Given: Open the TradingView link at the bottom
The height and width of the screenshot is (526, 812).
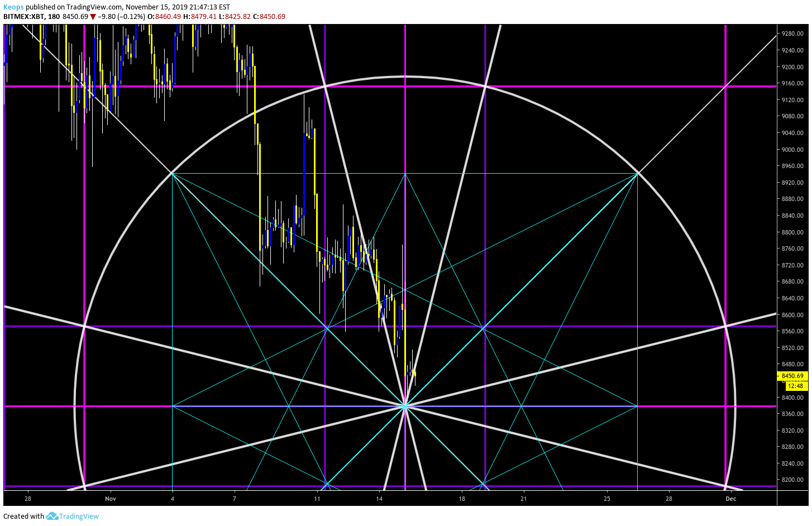Looking at the screenshot, I should click(x=79, y=516).
